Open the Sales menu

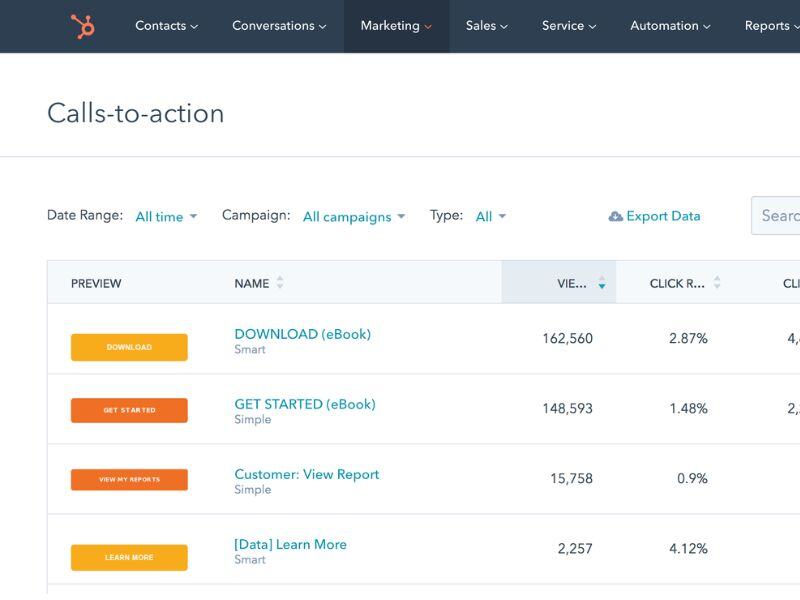click(x=486, y=26)
